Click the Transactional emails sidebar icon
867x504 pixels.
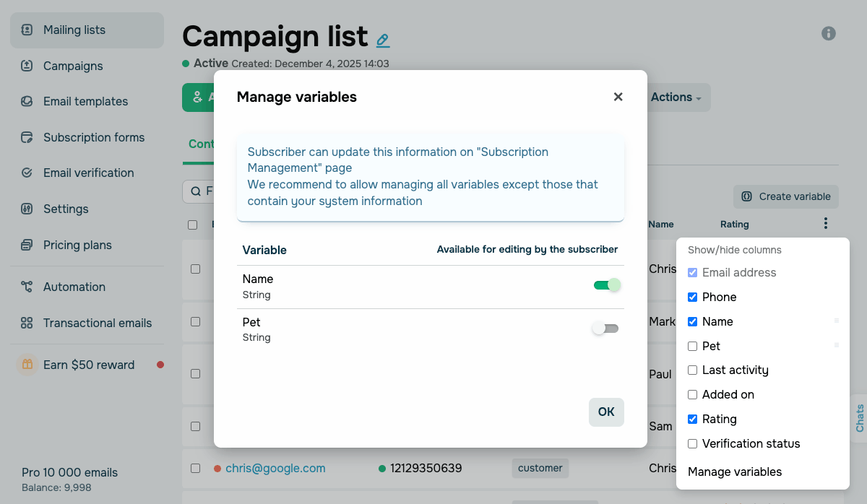tap(27, 323)
